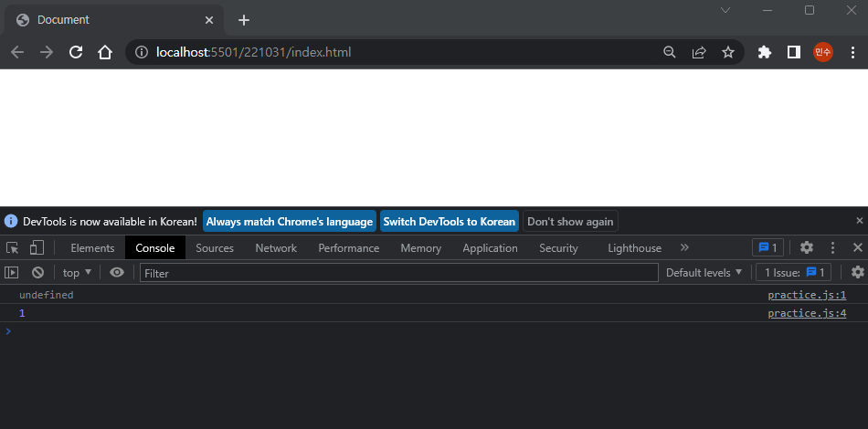
Task: Open zoom control in address bar
Action: (x=670, y=53)
